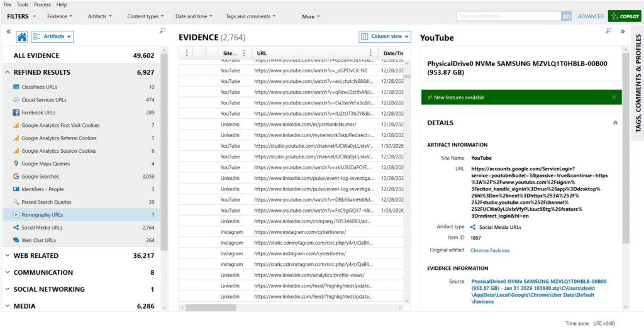Open the Column view dropdown
The image size is (644, 332).
click(x=385, y=36)
